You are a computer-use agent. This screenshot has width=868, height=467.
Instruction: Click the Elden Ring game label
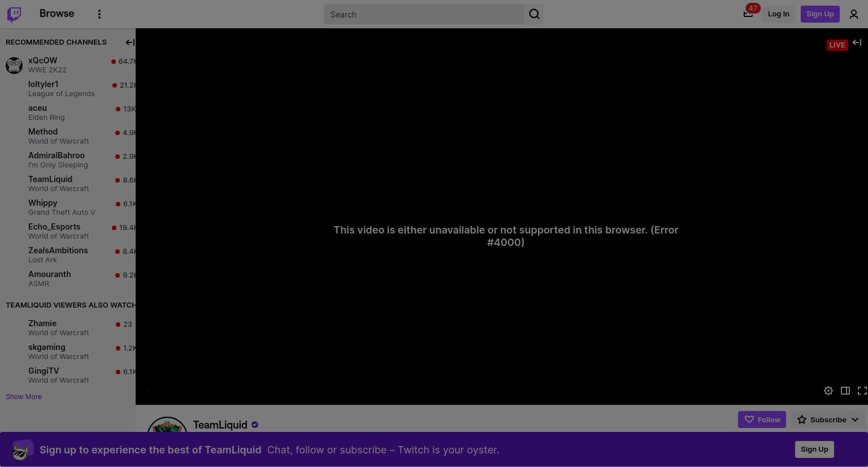click(x=46, y=118)
